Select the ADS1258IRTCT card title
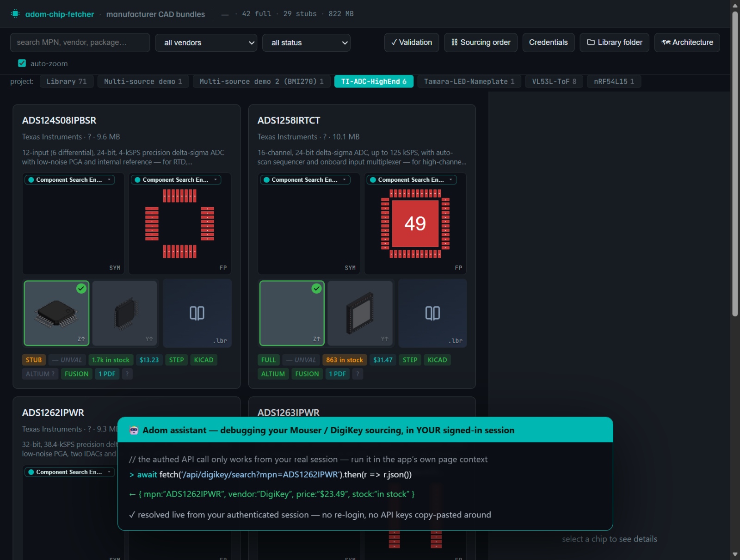The image size is (740, 560). tap(289, 121)
